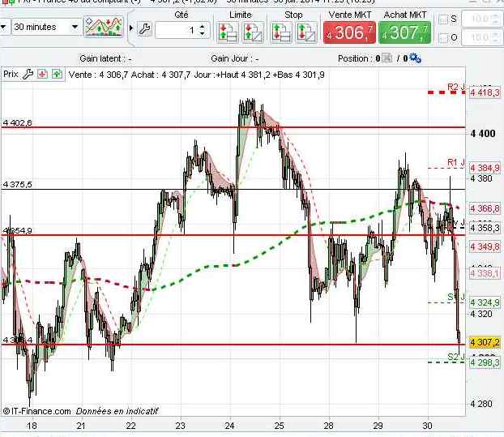Open the 30 minutes timeframe dropdown
The image size is (504, 437).
(x=45, y=27)
